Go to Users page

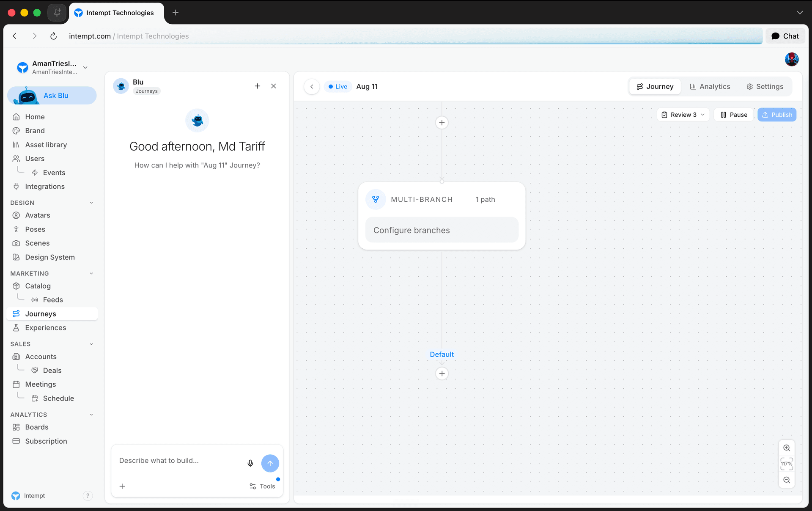click(52, 159)
